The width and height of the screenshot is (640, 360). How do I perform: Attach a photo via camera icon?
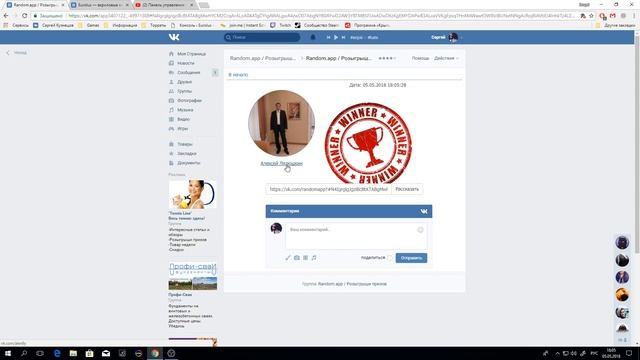point(297,258)
